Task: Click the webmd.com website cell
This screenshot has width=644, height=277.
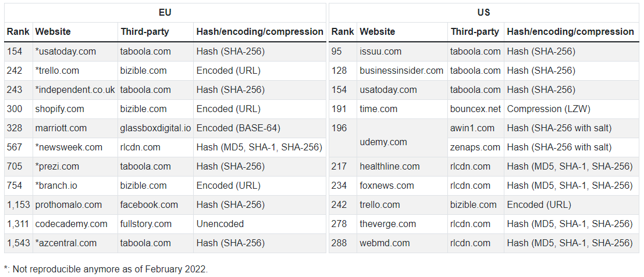Action: tap(402, 243)
